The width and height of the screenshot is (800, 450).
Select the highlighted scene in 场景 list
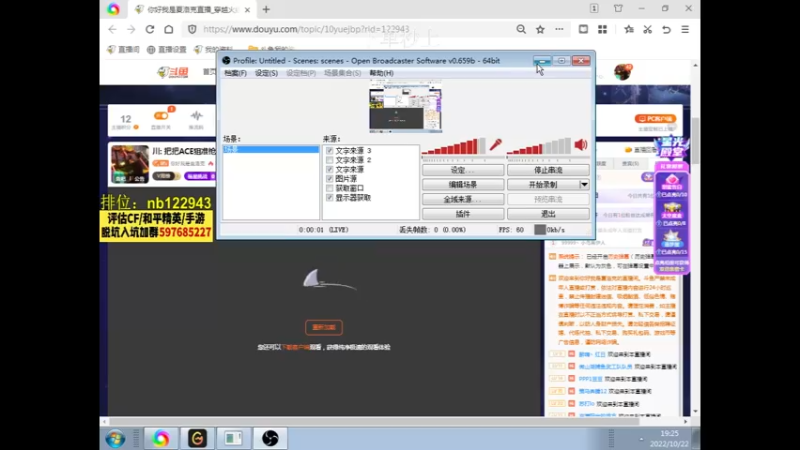[271, 149]
